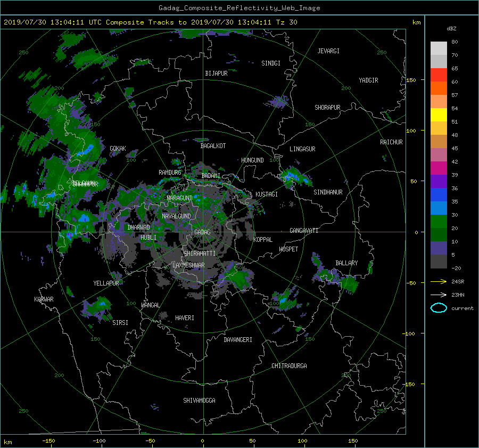The image size is (479, 448).
Task: Click the SHIVAMOGGA city label
Action: (199, 401)
